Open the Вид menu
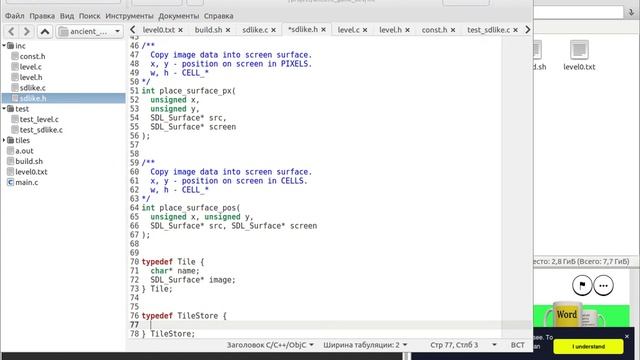640x360 pixels. point(67,16)
